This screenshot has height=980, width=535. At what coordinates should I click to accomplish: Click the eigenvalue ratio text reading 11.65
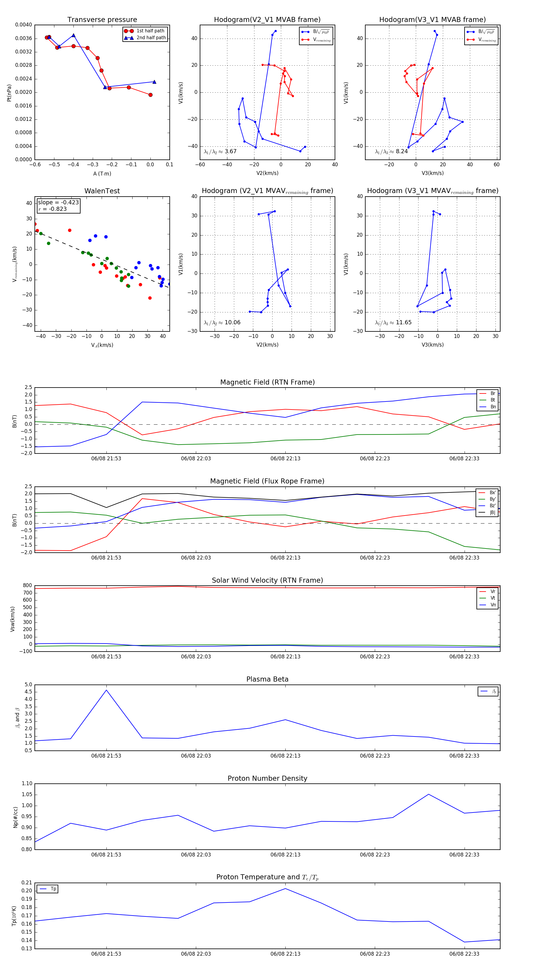(393, 323)
